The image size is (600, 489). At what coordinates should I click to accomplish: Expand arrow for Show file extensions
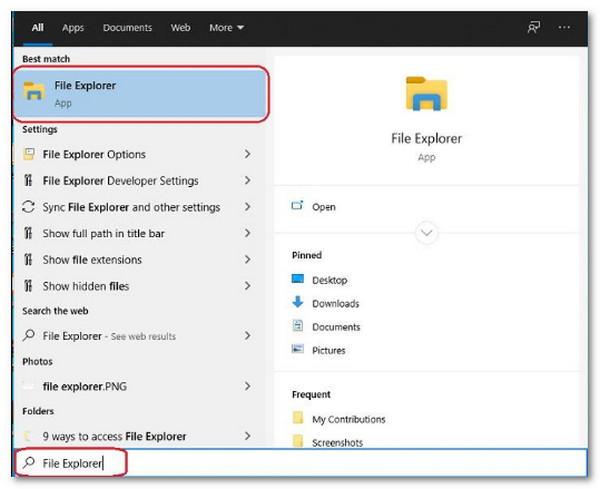click(x=248, y=260)
